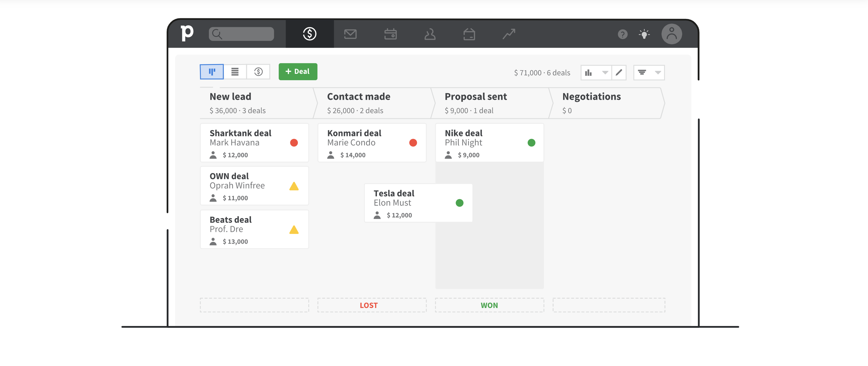Switch to pipeline kanban view
This screenshot has height=366, width=868.
[x=212, y=72]
